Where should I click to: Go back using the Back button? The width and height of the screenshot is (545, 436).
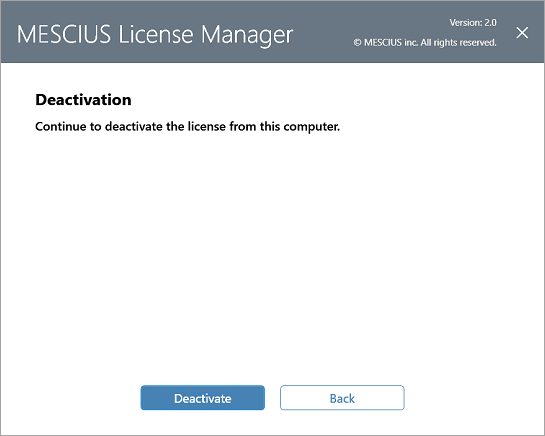[x=342, y=398]
